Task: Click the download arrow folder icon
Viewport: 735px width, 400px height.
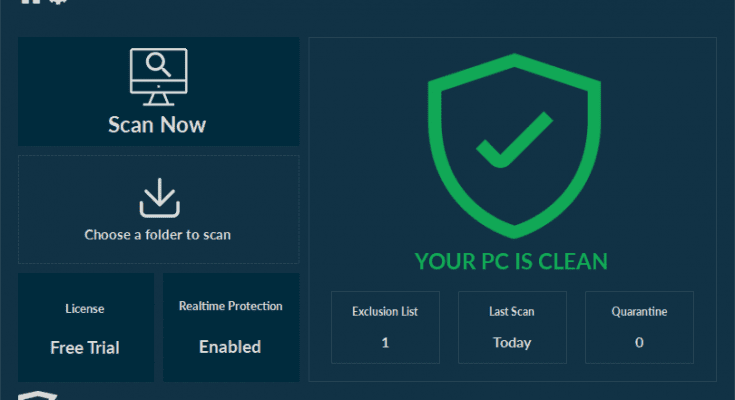Action: click(x=158, y=198)
